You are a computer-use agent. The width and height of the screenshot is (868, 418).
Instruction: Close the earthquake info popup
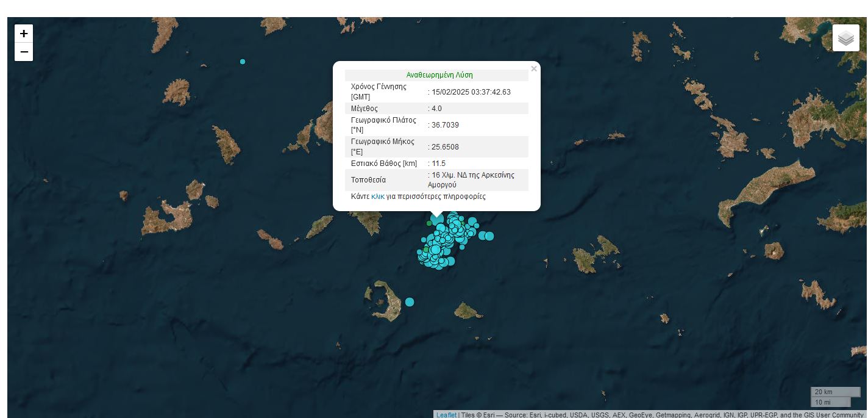(x=534, y=69)
